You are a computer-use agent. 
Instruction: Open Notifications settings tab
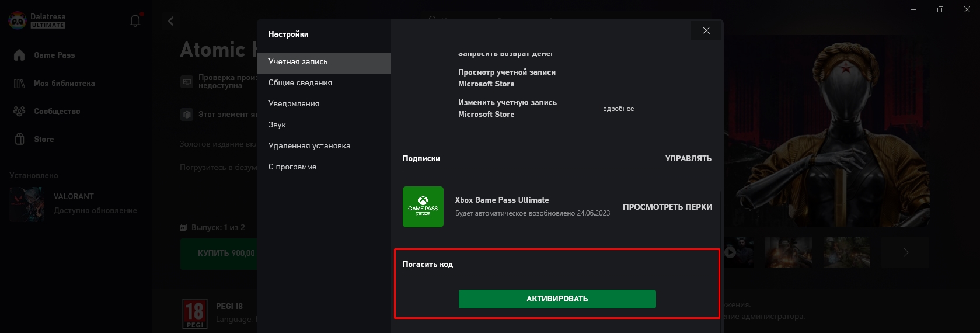(324, 104)
